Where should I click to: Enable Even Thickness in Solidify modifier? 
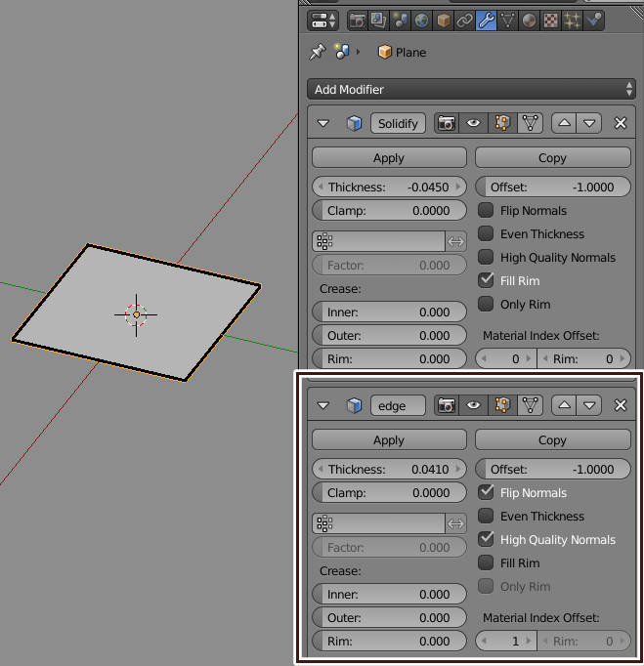(x=486, y=233)
